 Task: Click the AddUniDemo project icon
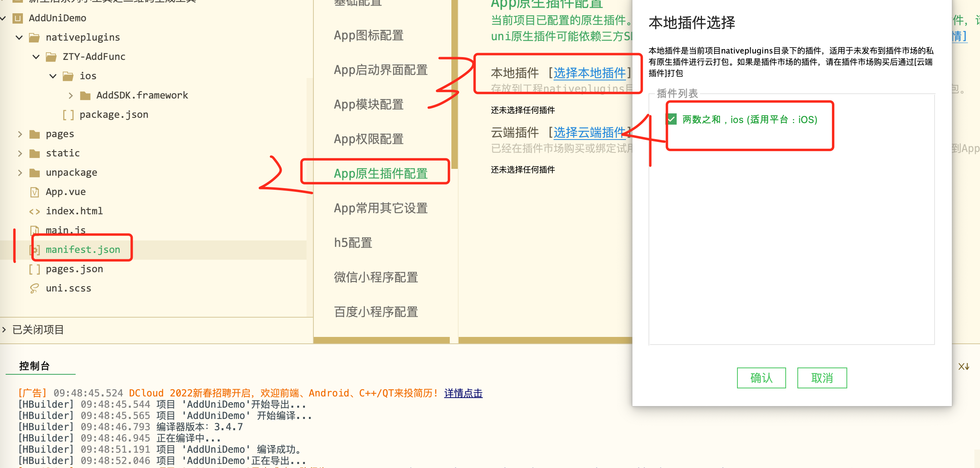tap(18, 18)
